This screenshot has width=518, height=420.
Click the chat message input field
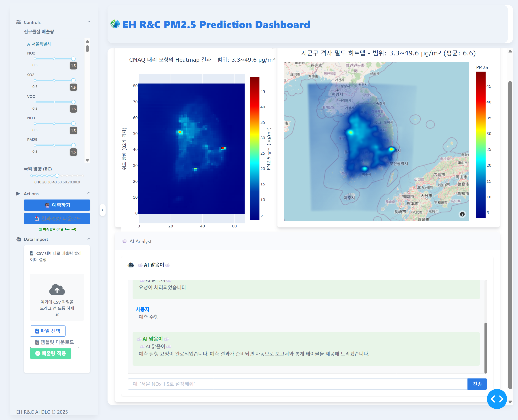pyautogui.click(x=297, y=384)
